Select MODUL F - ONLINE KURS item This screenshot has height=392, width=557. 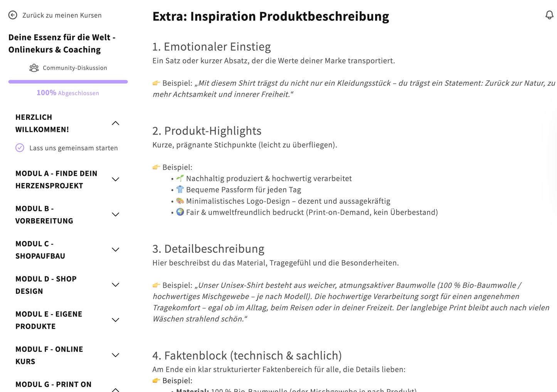click(49, 355)
